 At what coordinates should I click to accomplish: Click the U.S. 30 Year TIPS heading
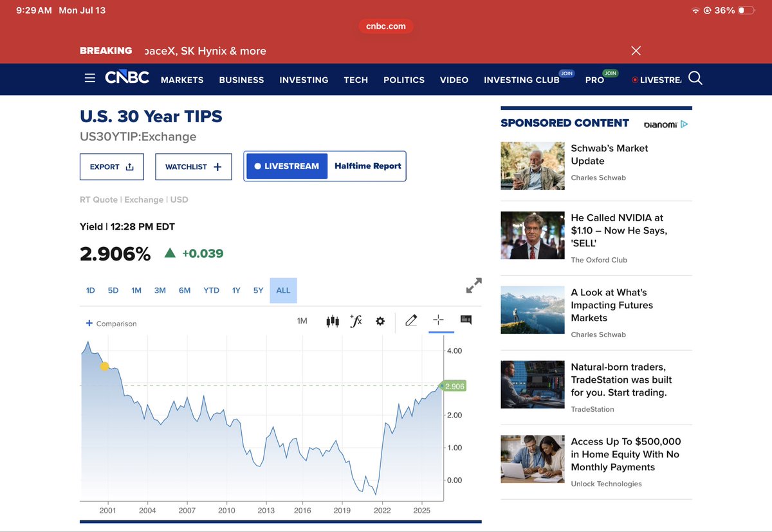[151, 116]
